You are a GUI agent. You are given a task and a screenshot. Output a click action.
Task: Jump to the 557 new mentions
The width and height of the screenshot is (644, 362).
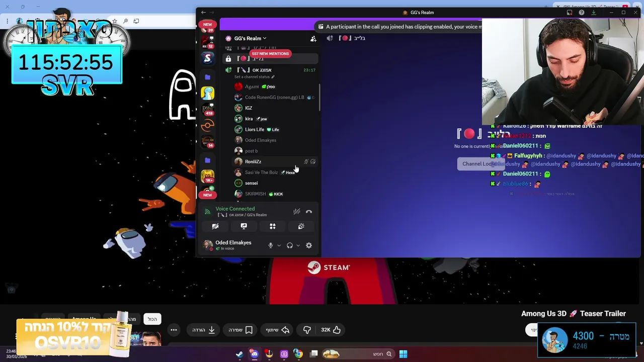270,54
